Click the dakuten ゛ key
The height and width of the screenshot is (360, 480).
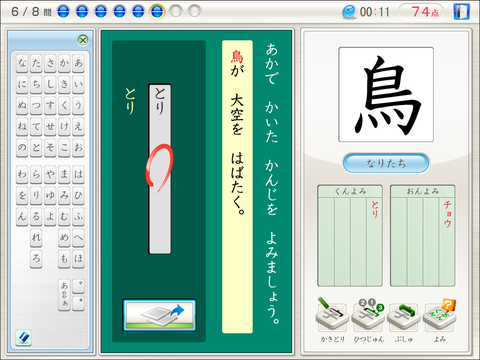(x=78, y=286)
